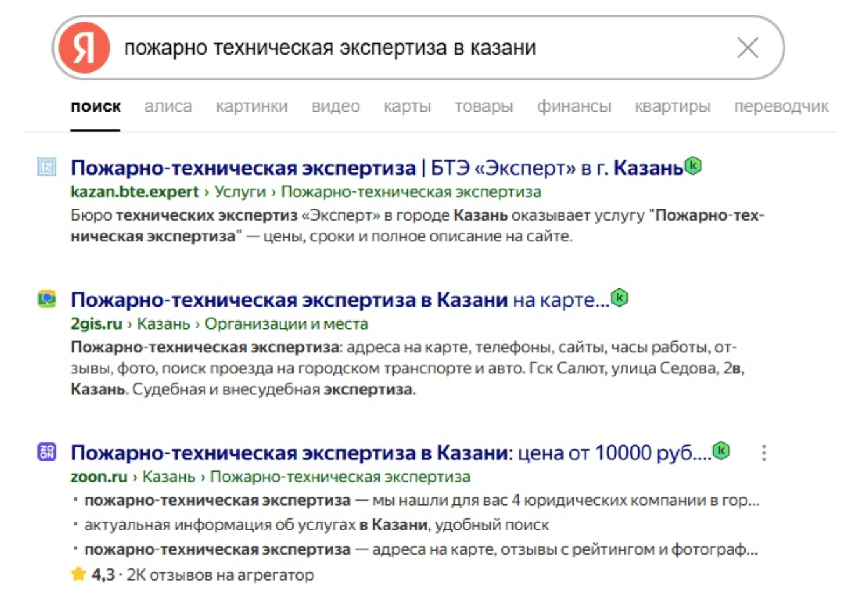The image size is (866, 616).
Task: Switch to the картинки tab
Action: [252, 106]
